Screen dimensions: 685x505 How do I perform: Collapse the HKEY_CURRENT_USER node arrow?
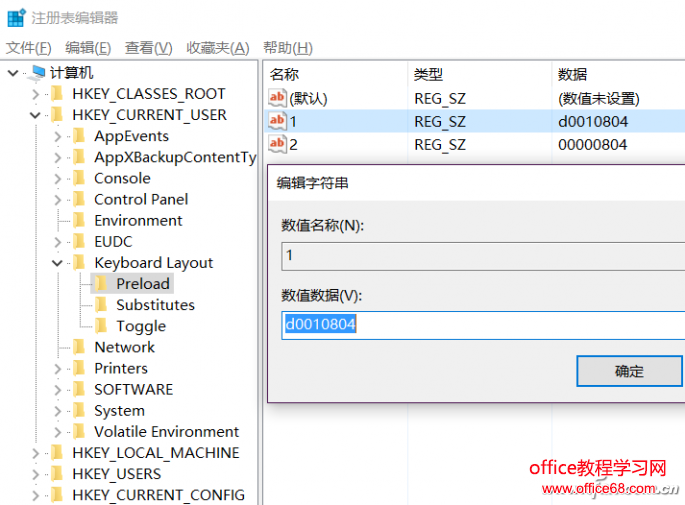coord(35,115)
